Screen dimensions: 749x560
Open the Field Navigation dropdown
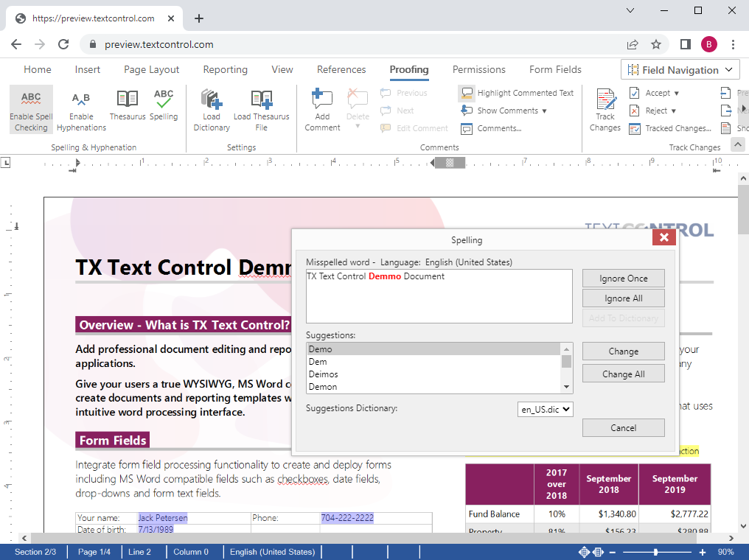[680, 70]
